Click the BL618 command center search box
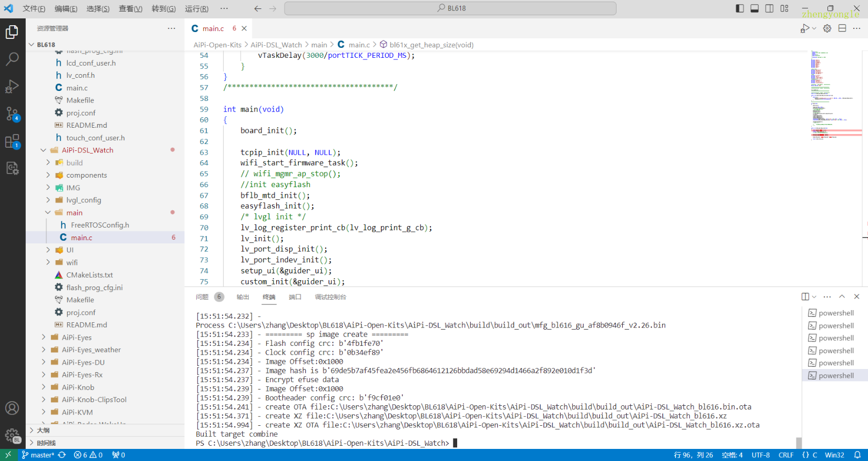The height and width of the screenshot is (461, 868). [x=450, y=8]
